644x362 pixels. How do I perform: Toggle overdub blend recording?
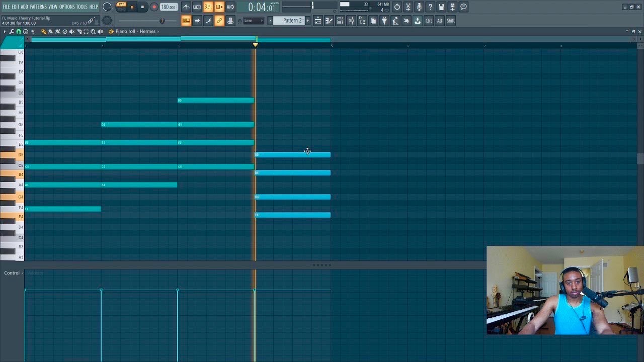pyautogui.click(x=219, y=7)
